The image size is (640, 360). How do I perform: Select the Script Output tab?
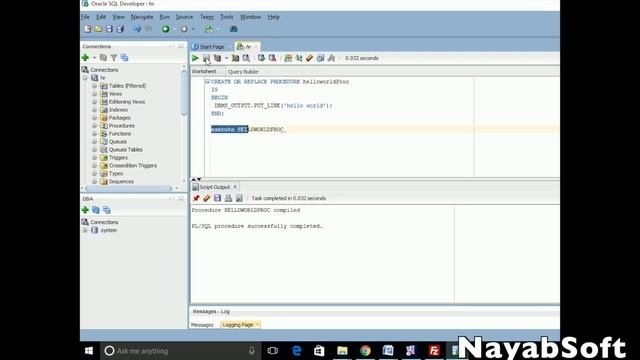pyautogui.click(x=215, y=187)
